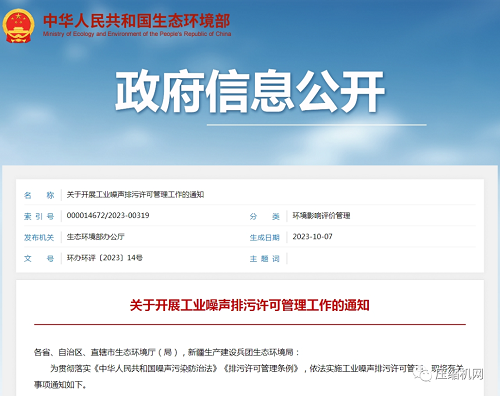Click the index number 000014672/2023-00319
500x396 pixels.
[x=108, y=215]
